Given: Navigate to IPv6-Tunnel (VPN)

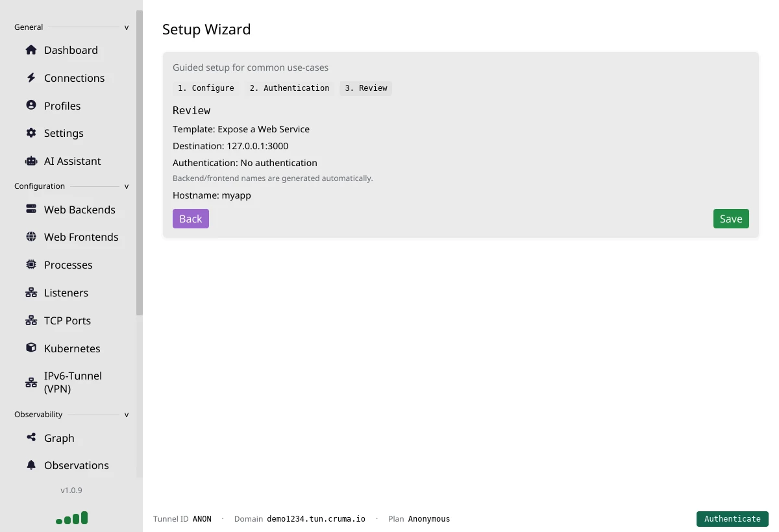Looking at the screenshot, I should click(73, 382).
